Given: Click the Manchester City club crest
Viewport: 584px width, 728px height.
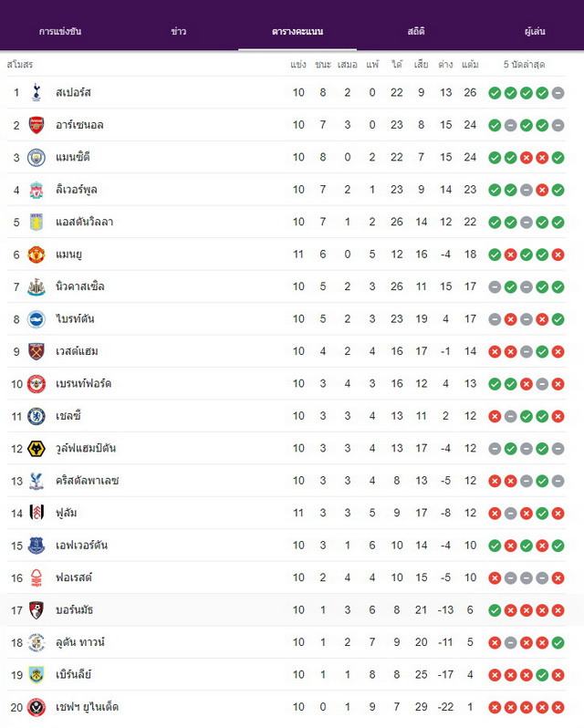Looking at the screenshot, I should pos(36,158).
